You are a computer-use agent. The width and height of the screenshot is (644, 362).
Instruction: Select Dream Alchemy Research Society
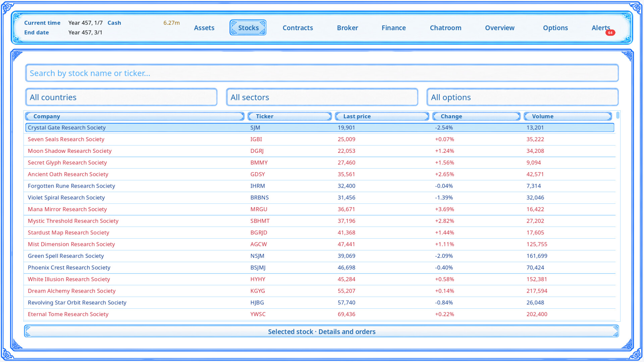coord(320,291)
